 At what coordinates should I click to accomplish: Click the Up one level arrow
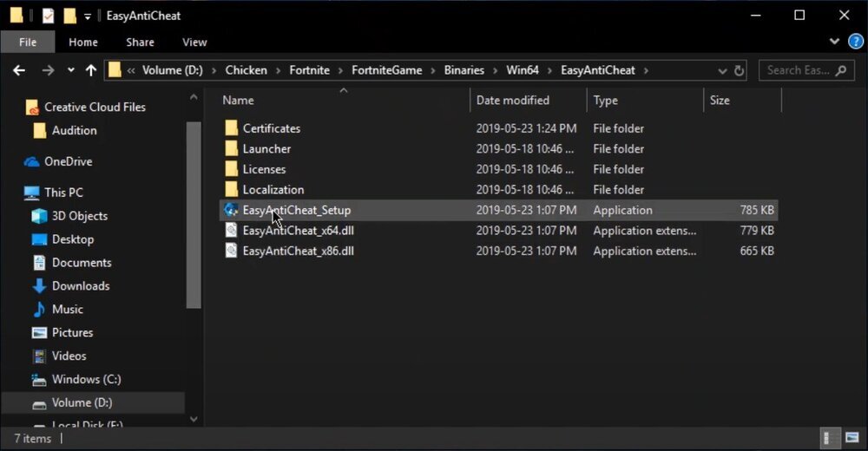tap(92, 70)
